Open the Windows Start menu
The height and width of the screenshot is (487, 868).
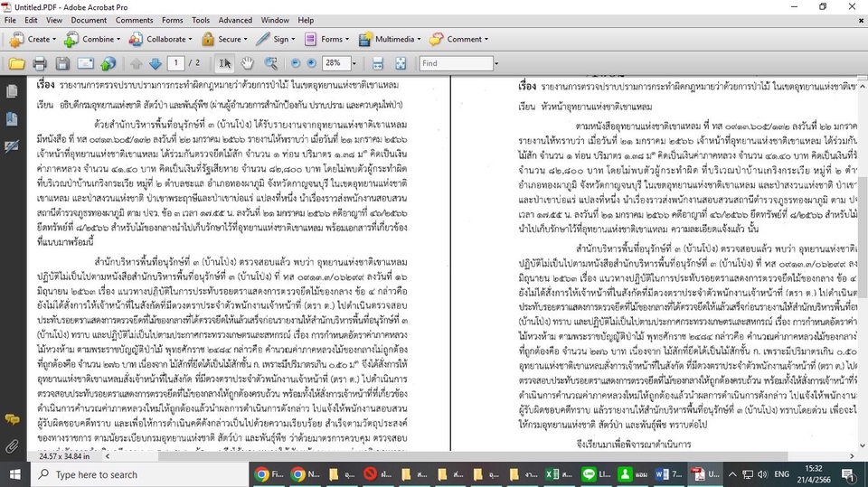pyautogui.click(x=15, y=474)
